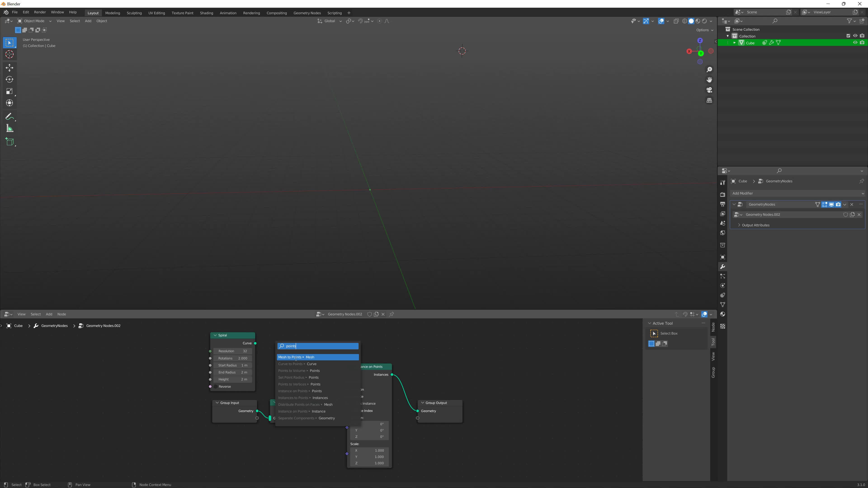
Task: Uncheck the Collection exclude checkbox
Action: click(x=848, y=36)
